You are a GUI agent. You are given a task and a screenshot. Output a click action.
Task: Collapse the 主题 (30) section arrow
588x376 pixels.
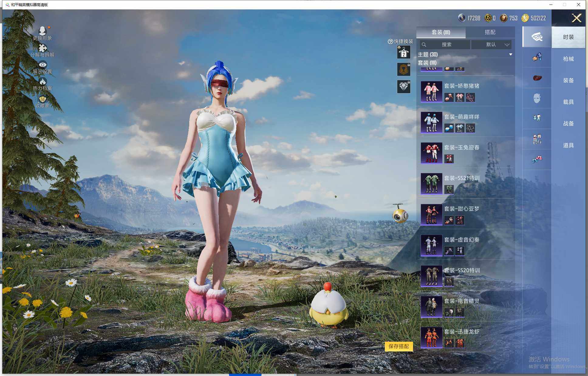click(511, 55)
